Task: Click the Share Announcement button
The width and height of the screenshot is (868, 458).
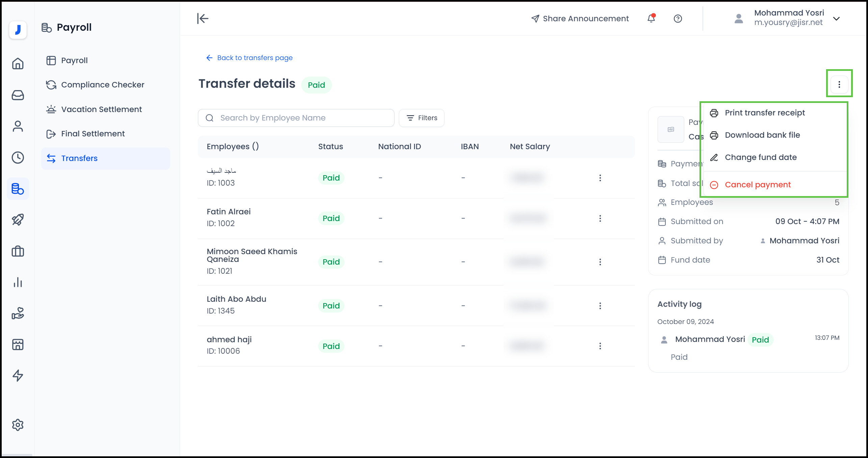Action: (580, 19)
